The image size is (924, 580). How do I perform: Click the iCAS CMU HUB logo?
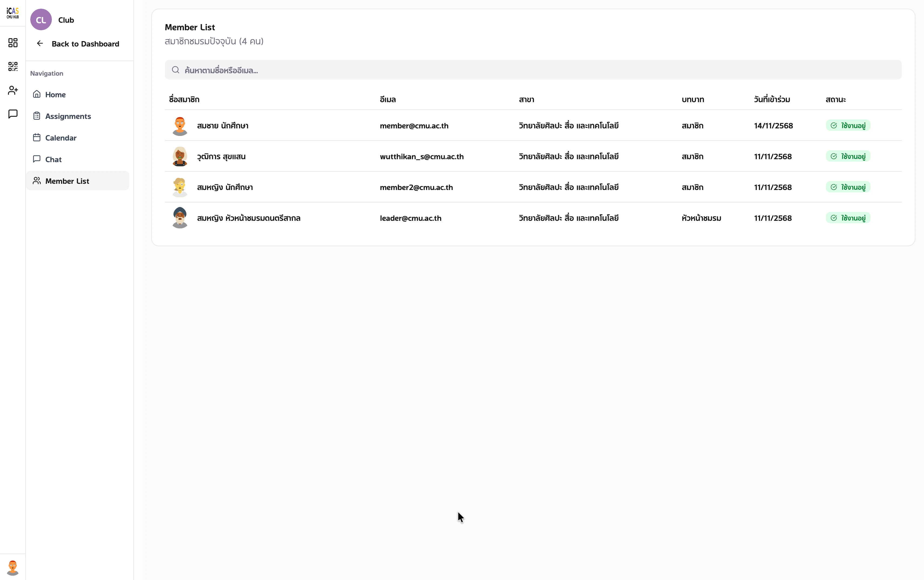point(13,13)
